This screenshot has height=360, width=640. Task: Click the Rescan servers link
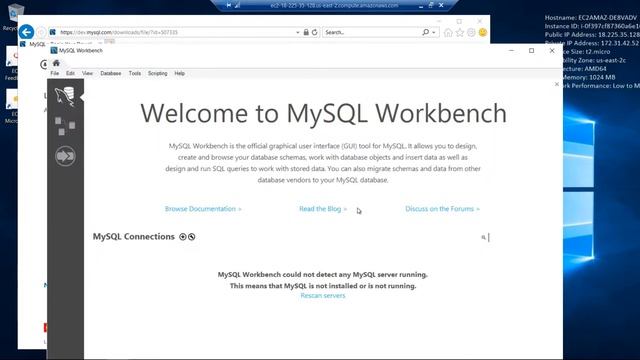[323, 296]
